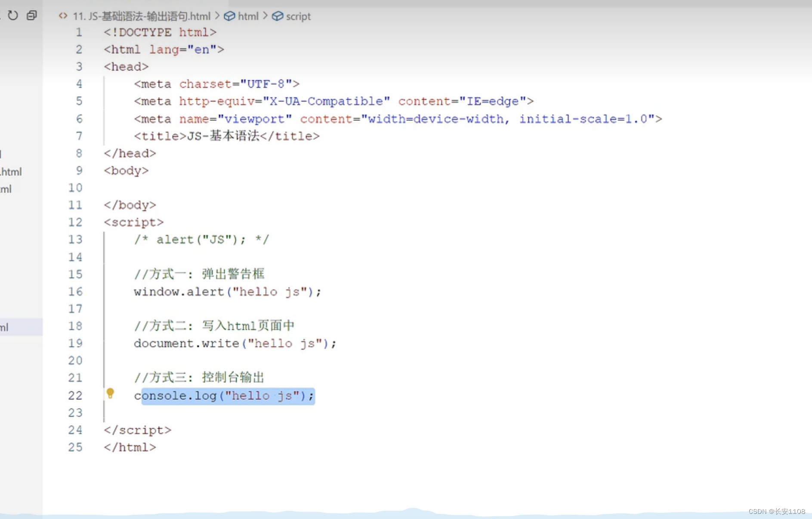Click line number 19 in the gutter

(x=75, y=343)
